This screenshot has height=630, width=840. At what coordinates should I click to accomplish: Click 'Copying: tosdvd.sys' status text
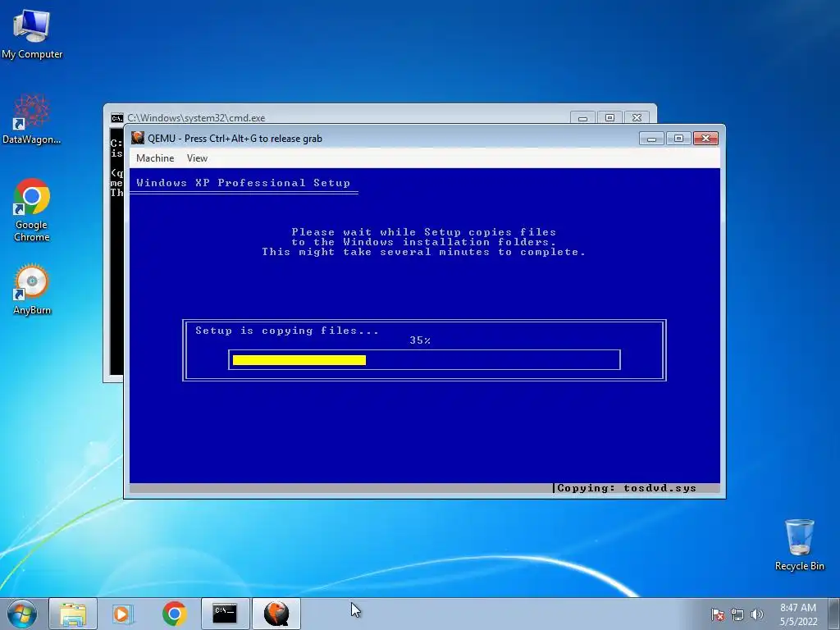tap(626, 488)
